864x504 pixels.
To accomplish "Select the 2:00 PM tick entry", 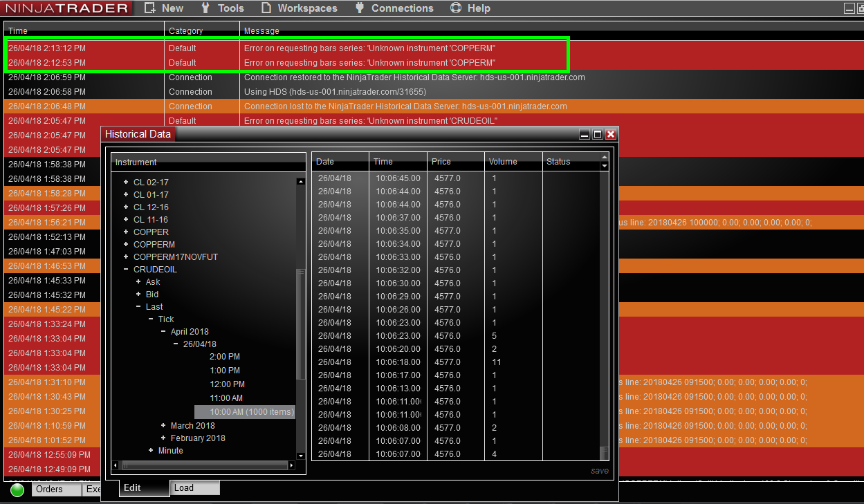I will 225,357.
